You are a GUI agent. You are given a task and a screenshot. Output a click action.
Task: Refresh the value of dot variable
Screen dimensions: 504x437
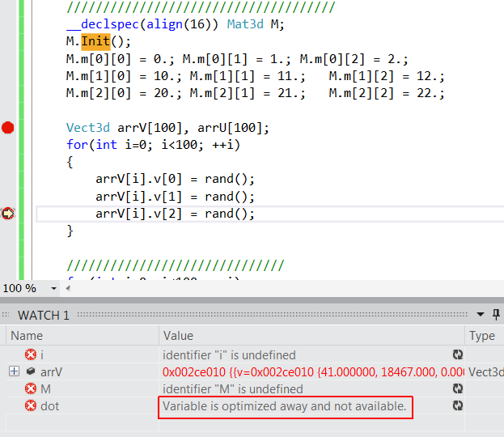(458, 406)
